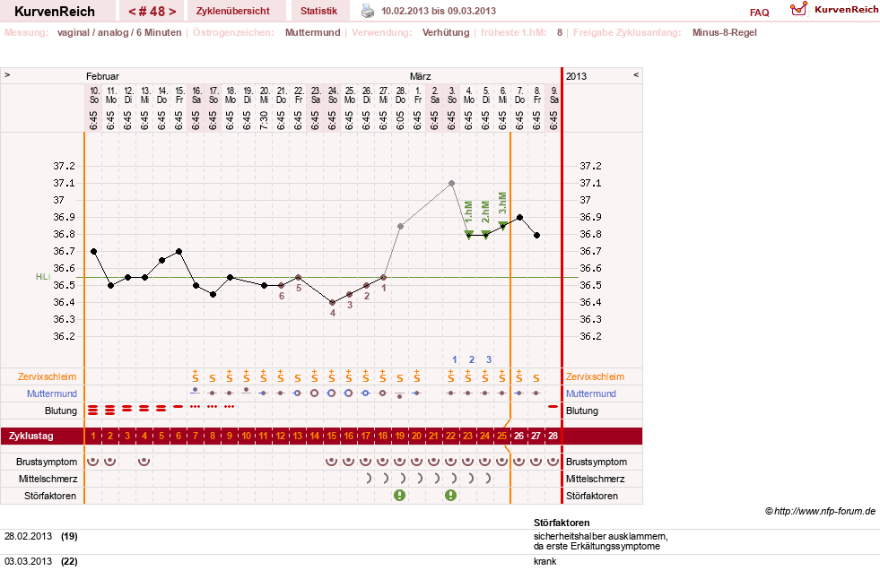
Task: Click Mittelschmerz icon on cycle day 17
Action: (x=368, y=478)
